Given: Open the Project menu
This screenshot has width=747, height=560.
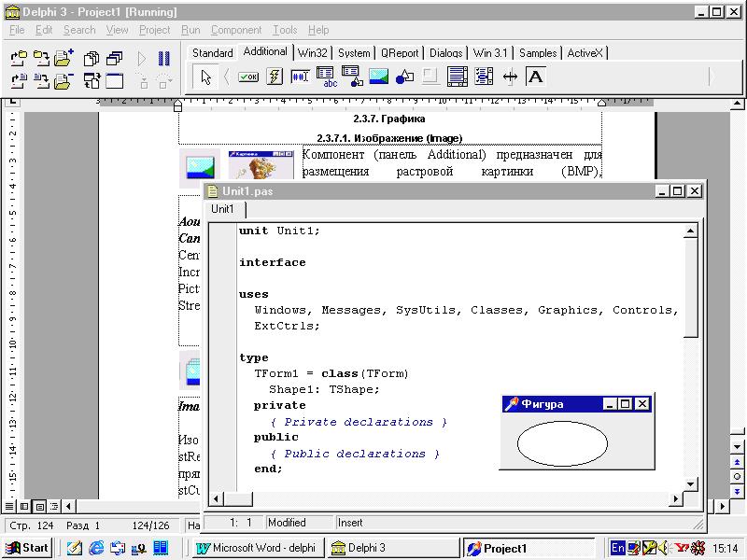Looking at the screenshot, I should point(154,30).
